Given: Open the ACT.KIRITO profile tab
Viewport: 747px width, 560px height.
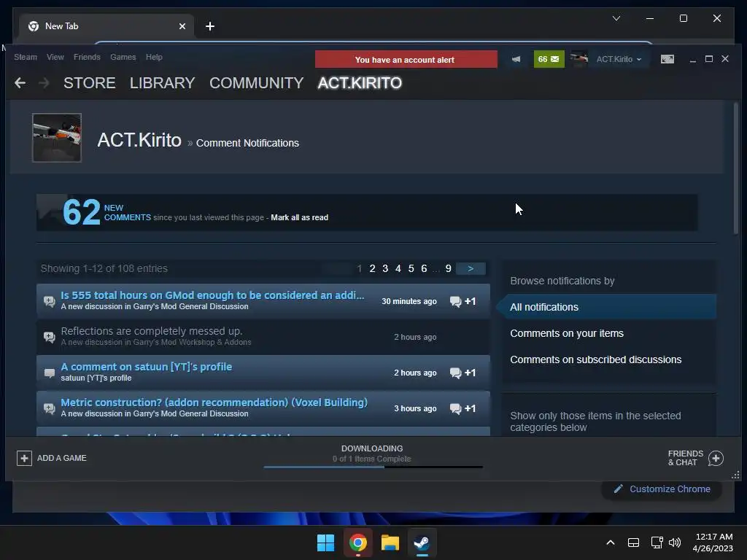Looking at the screenshot, I should 360,83.
